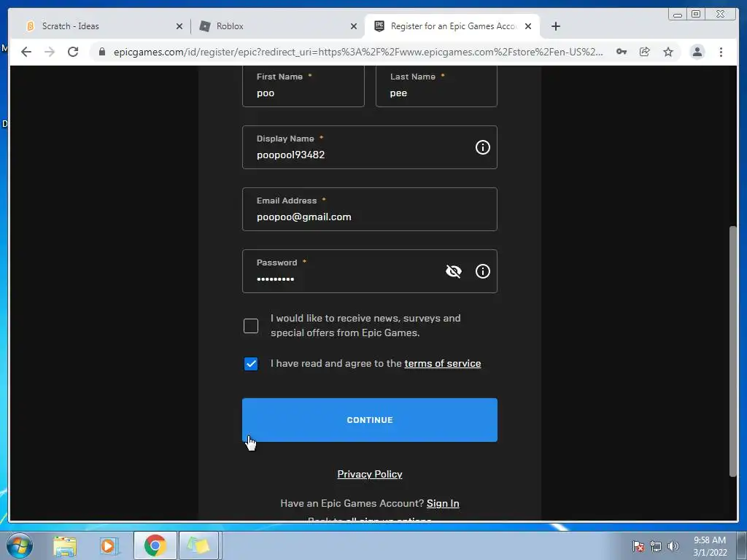Click the Password field
Image resolution: width=747 pixels, height=560 pixels.
[370, 271]
